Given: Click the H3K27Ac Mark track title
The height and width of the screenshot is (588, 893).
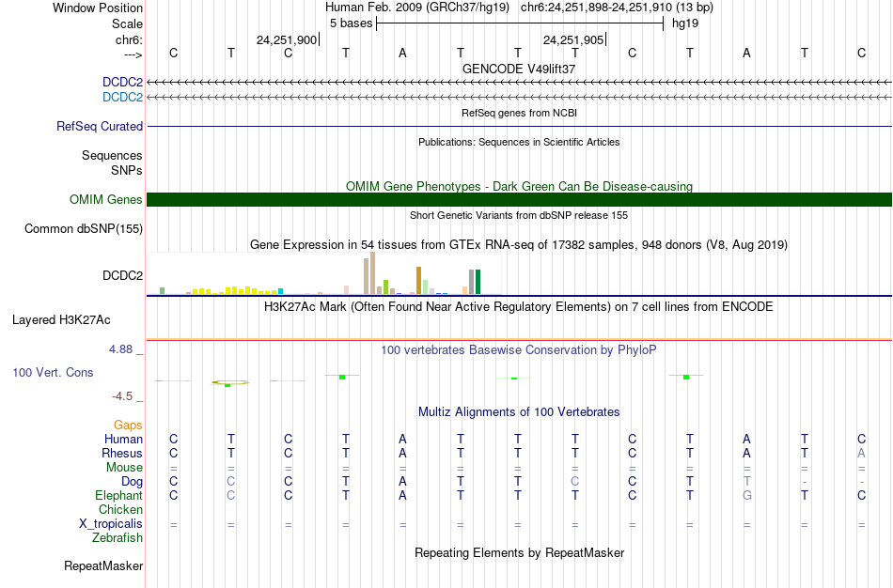Looking at the screenshot, I should [x=519, y=307].
